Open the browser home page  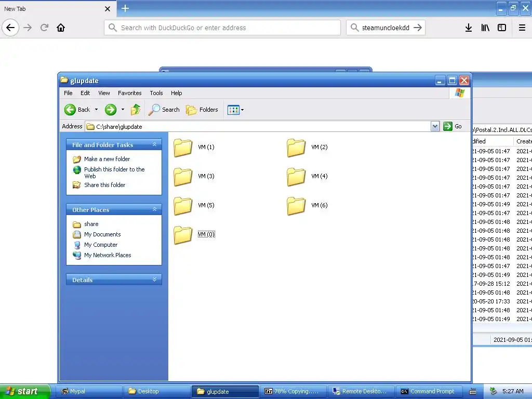[x=61, y=28]
